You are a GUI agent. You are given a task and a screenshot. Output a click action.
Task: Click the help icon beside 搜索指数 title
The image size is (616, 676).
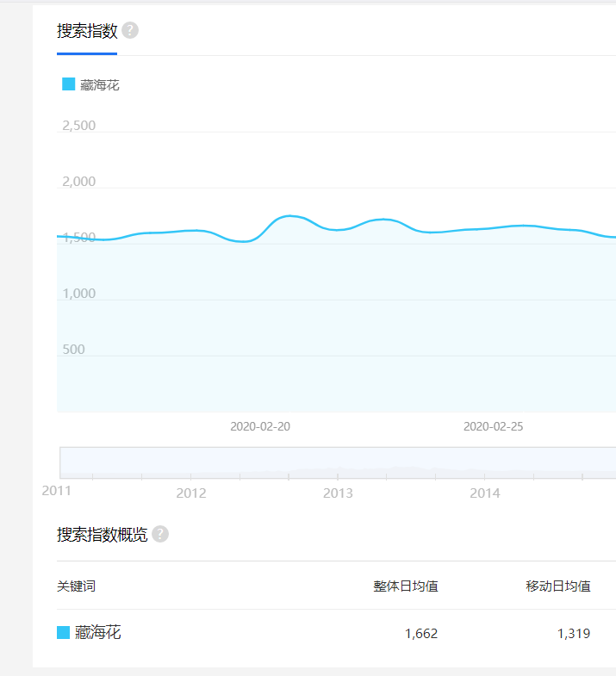click(130, 31)
